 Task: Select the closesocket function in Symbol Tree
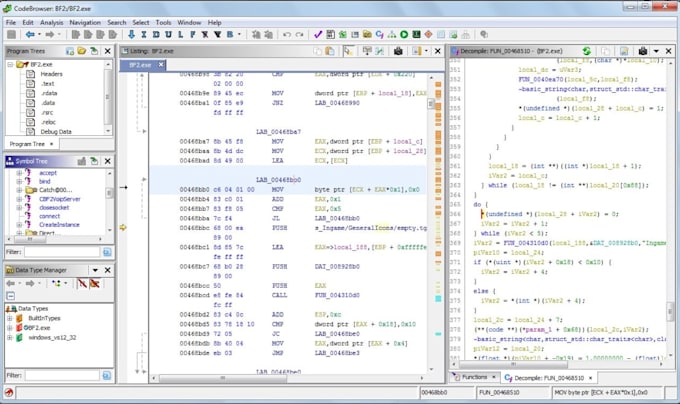click(x=54, y=208)
